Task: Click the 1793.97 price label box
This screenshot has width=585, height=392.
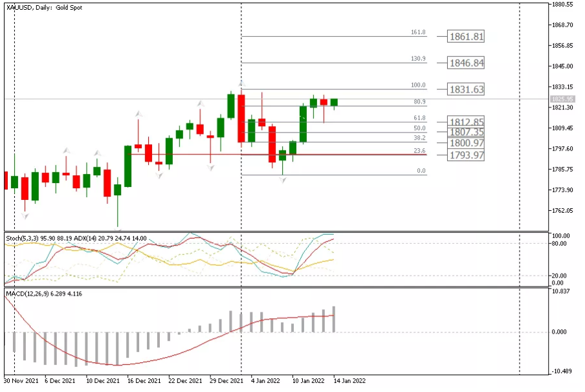Action: [x=466, y=155]
